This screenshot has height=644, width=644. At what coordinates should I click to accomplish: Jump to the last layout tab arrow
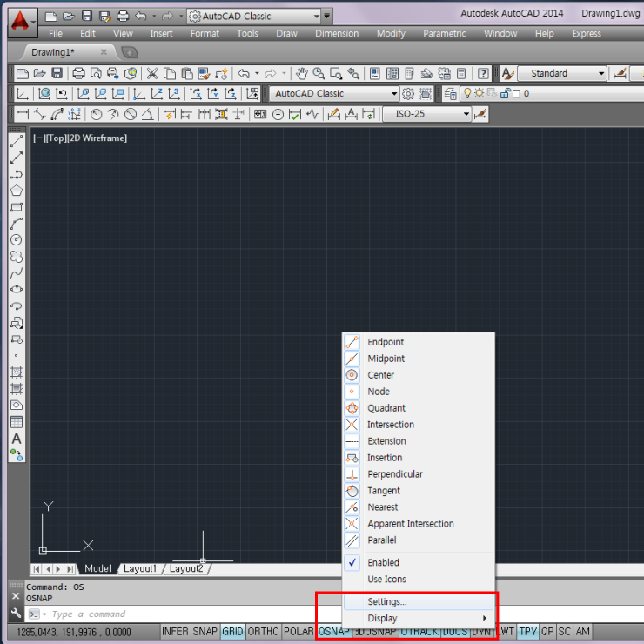point(70,569)
